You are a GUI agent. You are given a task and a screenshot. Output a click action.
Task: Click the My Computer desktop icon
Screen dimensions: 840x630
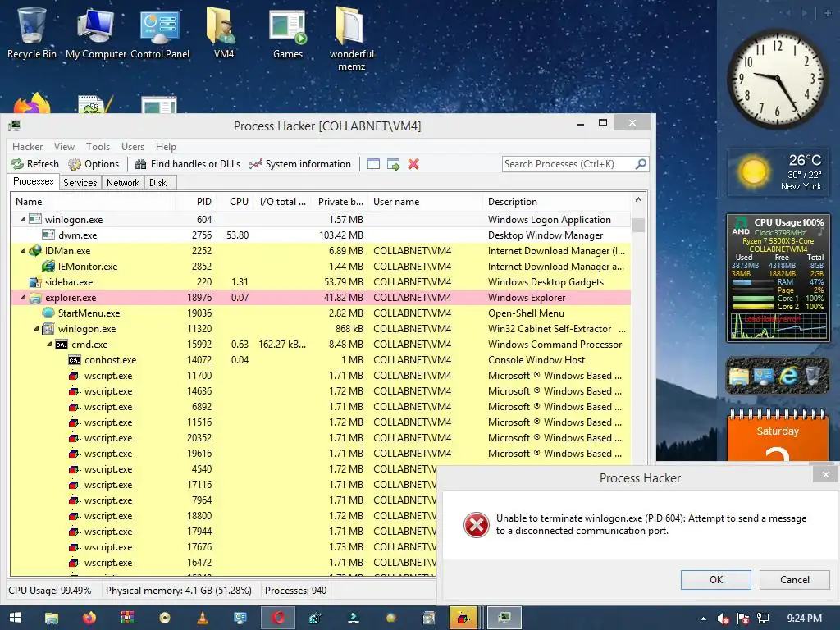pyautogui.click(x=96, y=32)
